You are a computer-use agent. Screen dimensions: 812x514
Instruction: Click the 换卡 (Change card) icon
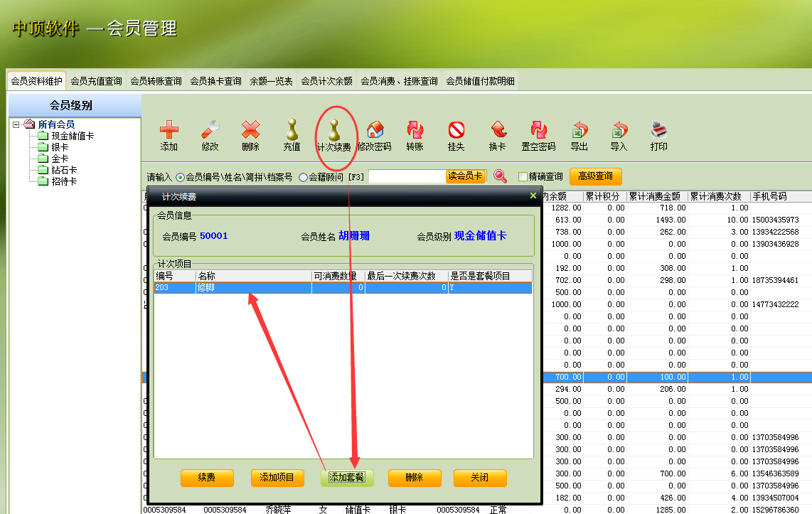pyautogui.click(x=497, y=135)
